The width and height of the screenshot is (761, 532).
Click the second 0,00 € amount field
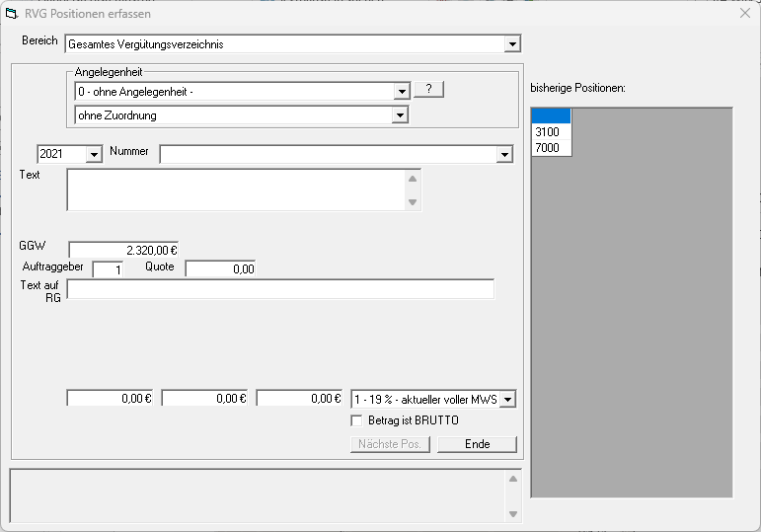(x=204, y=398)
